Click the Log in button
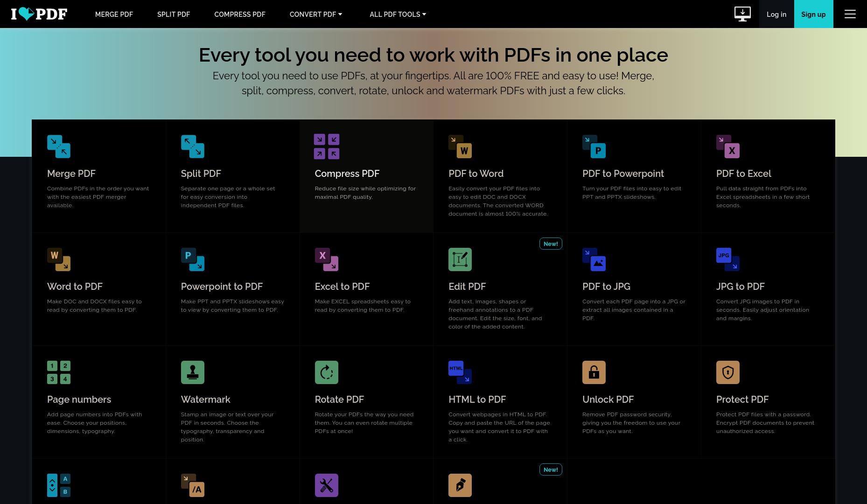This screenshot has width=867, height=504. click(776, 14)
